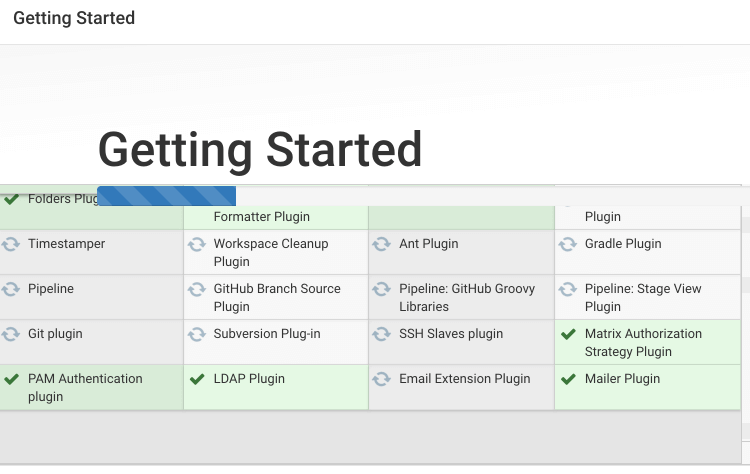The image size is (750, 474).
Task: Click the pending icon beside GitHub Branch Source Plugin
Action: tap(196, 289)
